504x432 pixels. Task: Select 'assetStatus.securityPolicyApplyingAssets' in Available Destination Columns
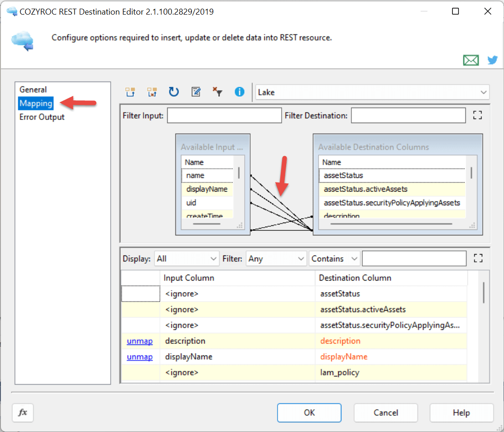tap(392, 203)
